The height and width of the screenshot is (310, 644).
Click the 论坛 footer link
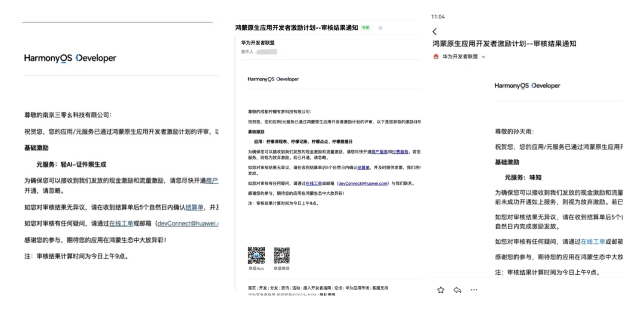coord(338,288)
